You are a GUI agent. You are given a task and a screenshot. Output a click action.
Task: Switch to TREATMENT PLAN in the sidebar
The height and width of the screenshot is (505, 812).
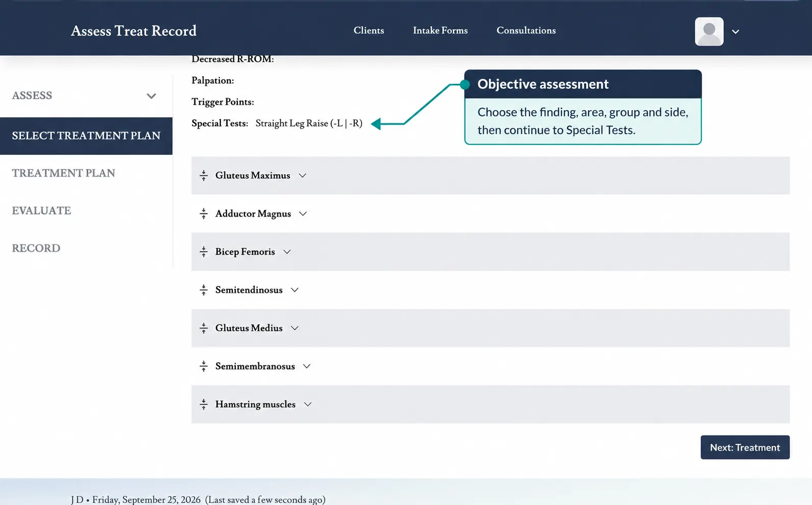64,173
